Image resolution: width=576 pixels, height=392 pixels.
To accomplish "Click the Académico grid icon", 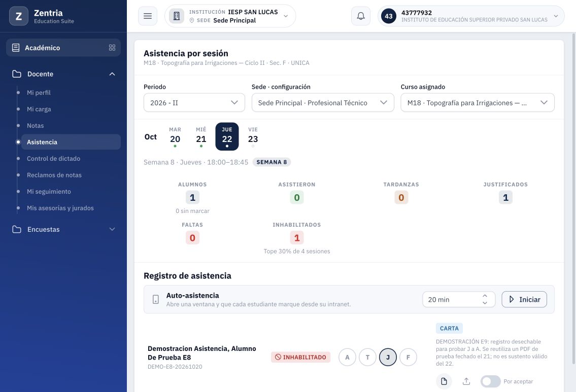I will point(112,48).
